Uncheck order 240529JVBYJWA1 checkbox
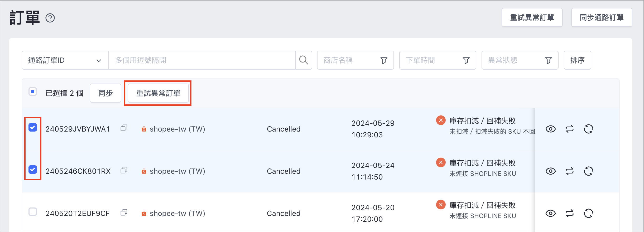This screenshot has height=232, width=644. point(33,127)
